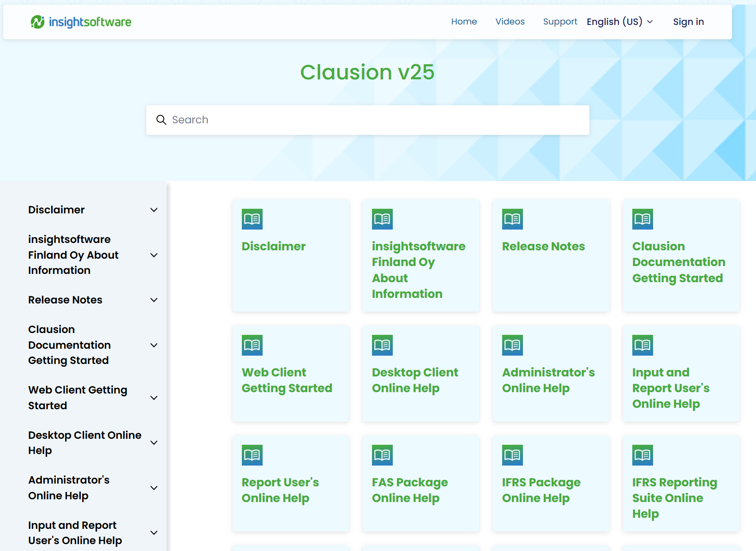756x551 pixels.
Task: Click book icon on IFRS Package Online Help card
Action: pos(512,455)
